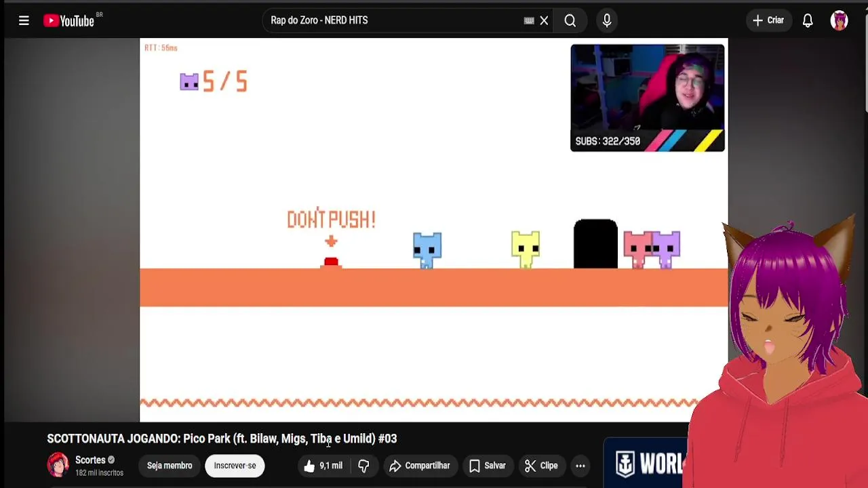
Task: Open the on-screen keyboard icon in search
Action: (529, 20)
